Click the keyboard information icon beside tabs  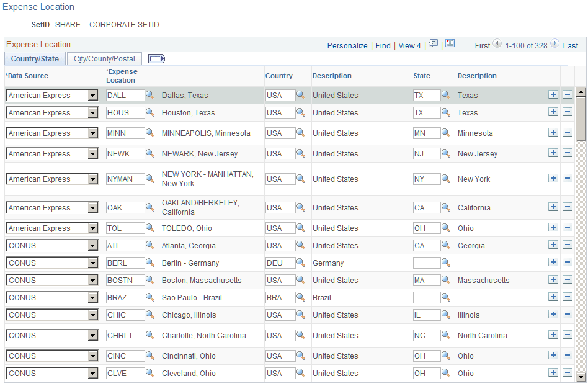click(156, 58)
